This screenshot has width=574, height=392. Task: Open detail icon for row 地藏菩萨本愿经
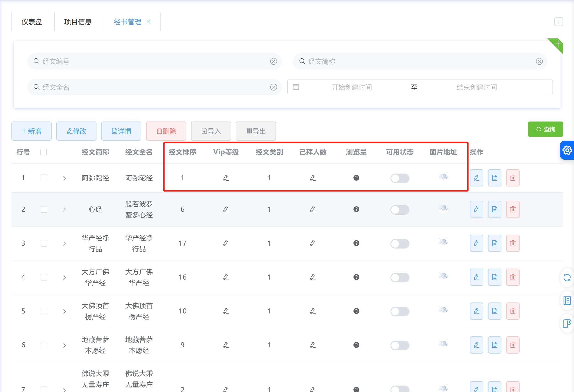tap(494, 345)
